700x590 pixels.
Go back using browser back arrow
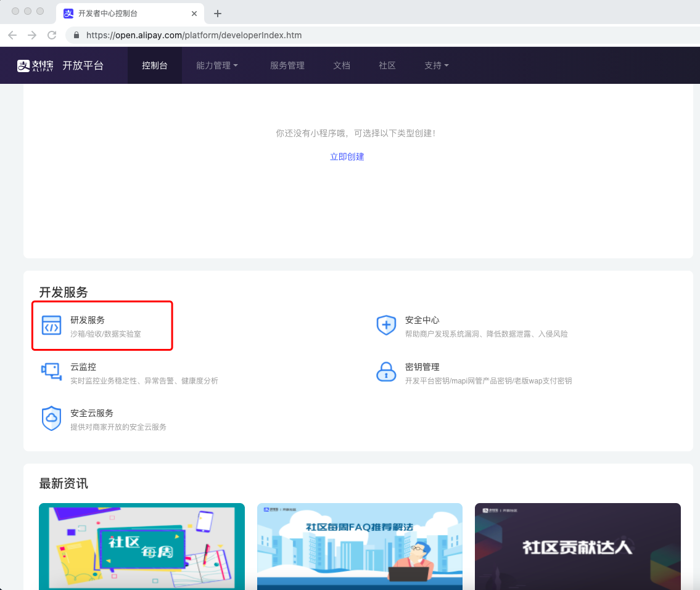(x=13, y=35)
